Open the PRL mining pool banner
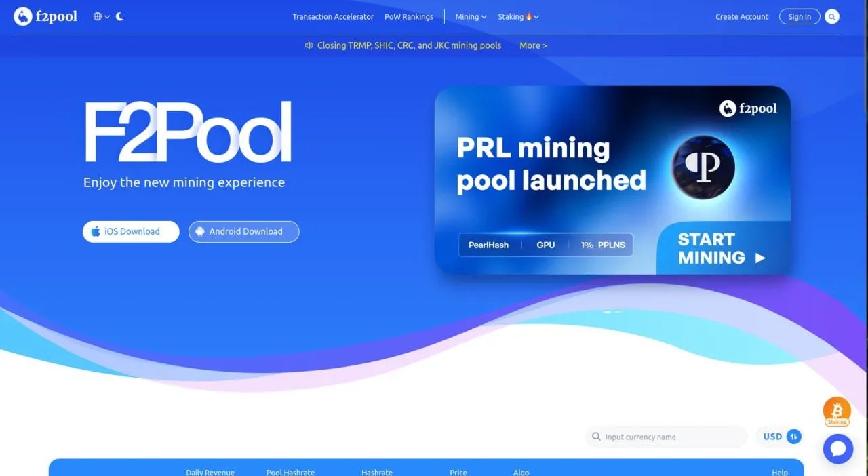Image resolution: width=868 pixels, height=476 pixels. pos(612,180)
